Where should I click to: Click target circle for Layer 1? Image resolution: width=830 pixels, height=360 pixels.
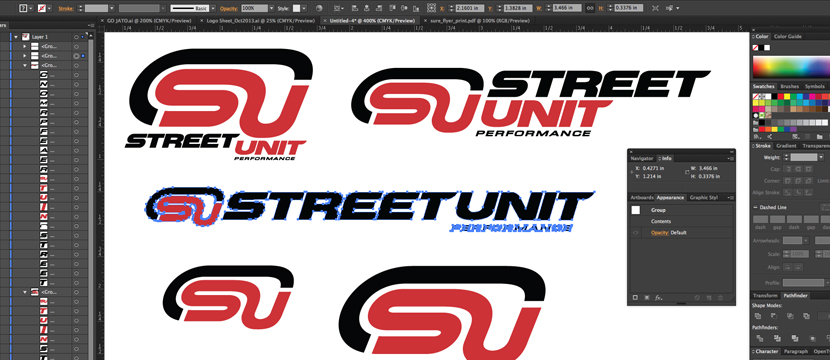pos(76,37)
